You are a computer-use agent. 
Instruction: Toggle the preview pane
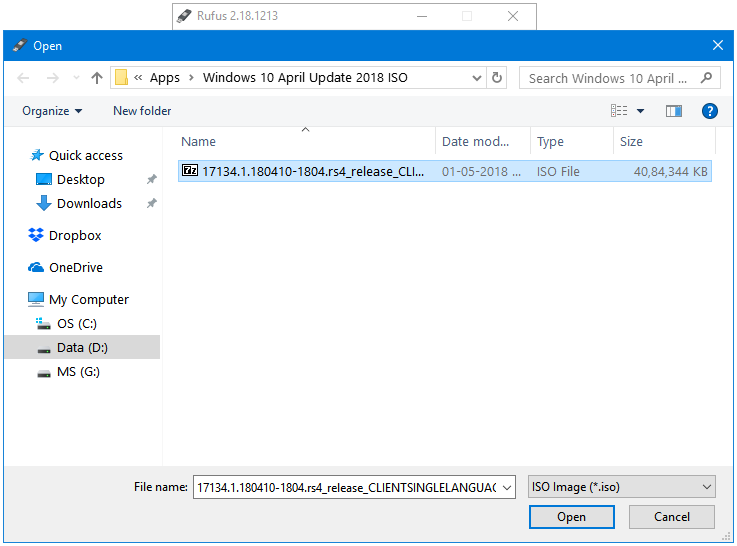674,111
